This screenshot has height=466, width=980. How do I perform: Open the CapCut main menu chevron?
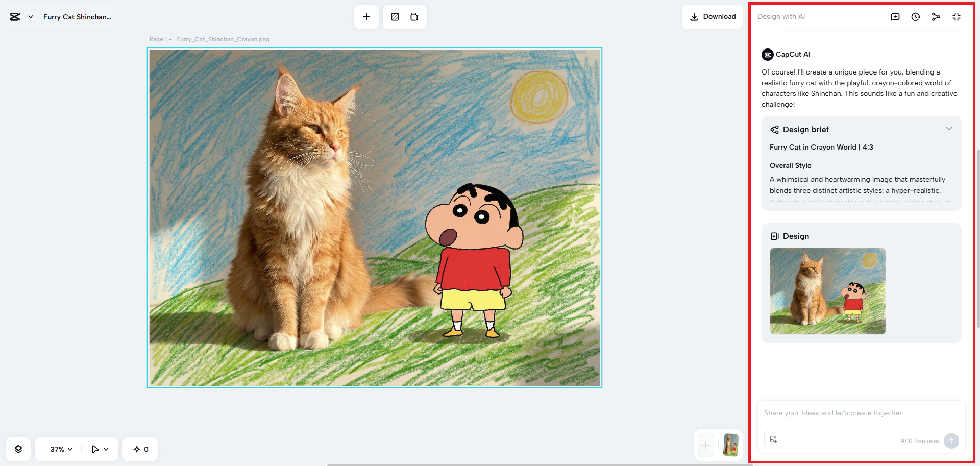pos(31,17)
